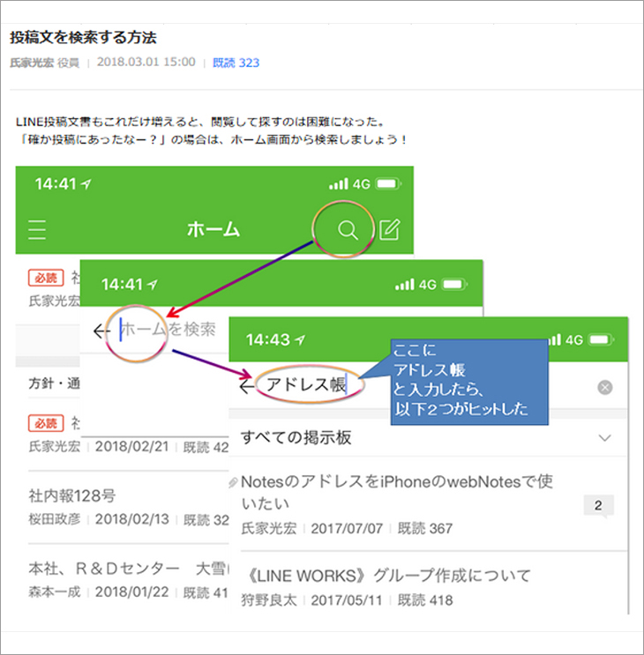Screen dimensions: 644x655
Task: Click the post title 投稿文を検索する方法
Action: (83, 38)
